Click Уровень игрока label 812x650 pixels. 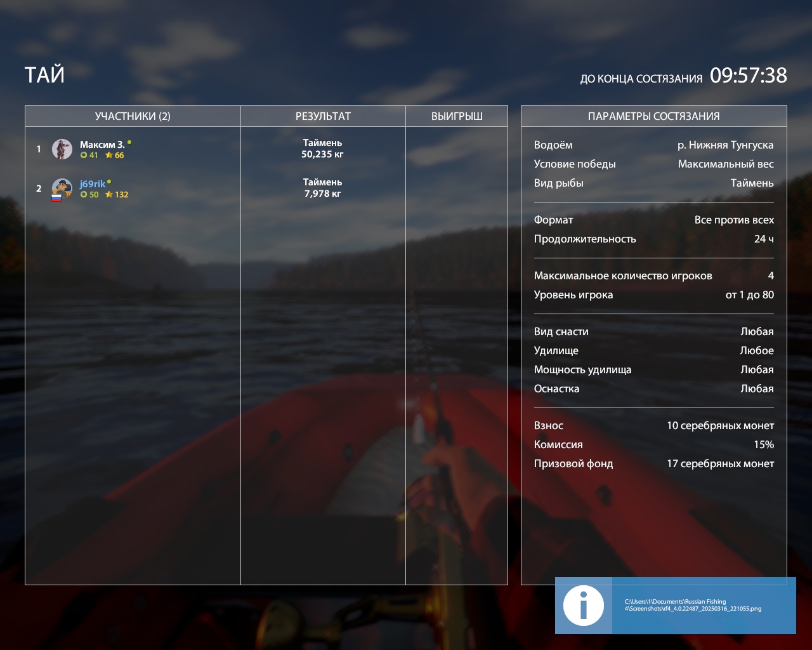click(573, 295)
